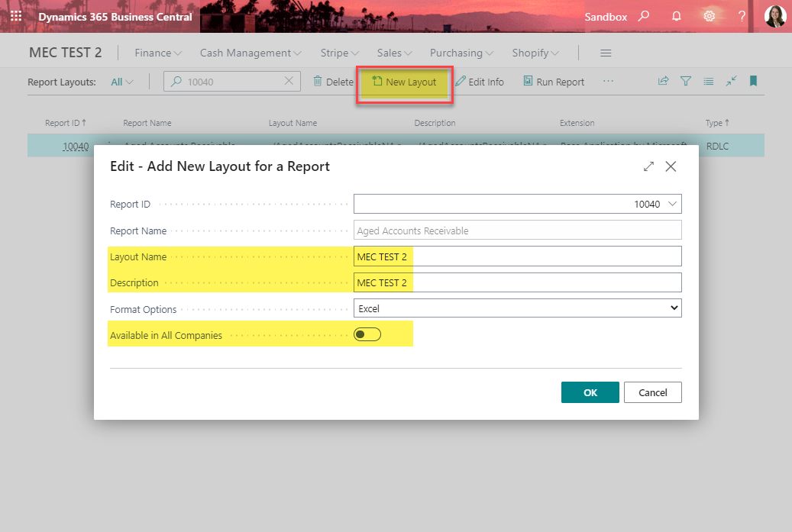Viewport: 792px width, 532px height.
Task: Expand the Cash Management menu
Action: [251, 53]
